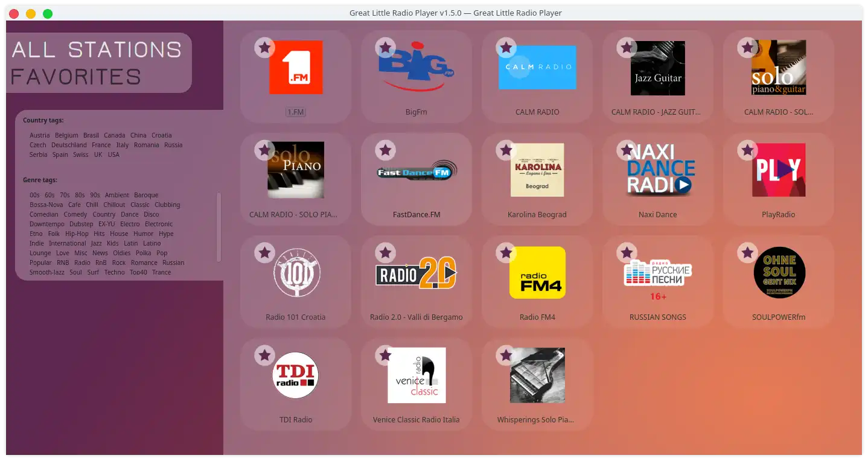Toggle the star on SOULPOWERfm
Image resolution: width=868 pixels, height=461 pixels.
747,252
